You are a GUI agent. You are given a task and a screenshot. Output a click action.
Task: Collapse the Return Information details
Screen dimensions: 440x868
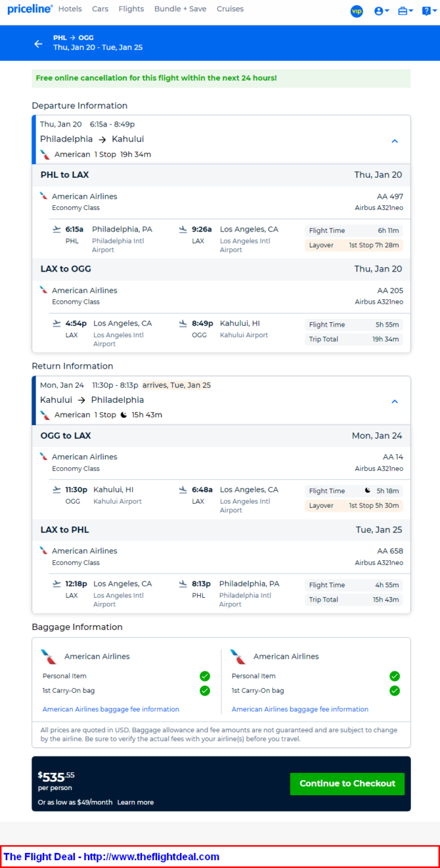pyautogui.click(x=395, y=402)
